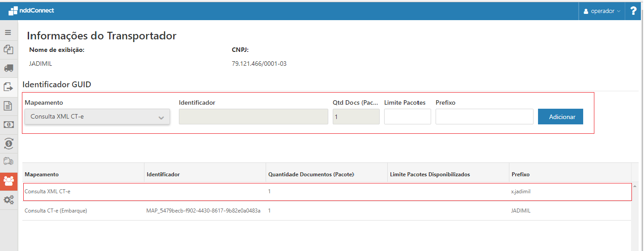Open the settings gears sidebar icon

pos(8,200)
